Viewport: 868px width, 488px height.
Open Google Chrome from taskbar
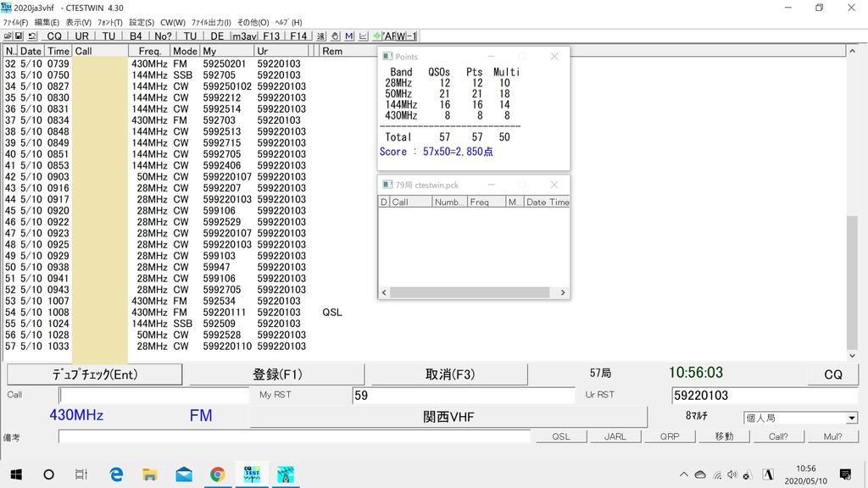[x=218, y=474]
